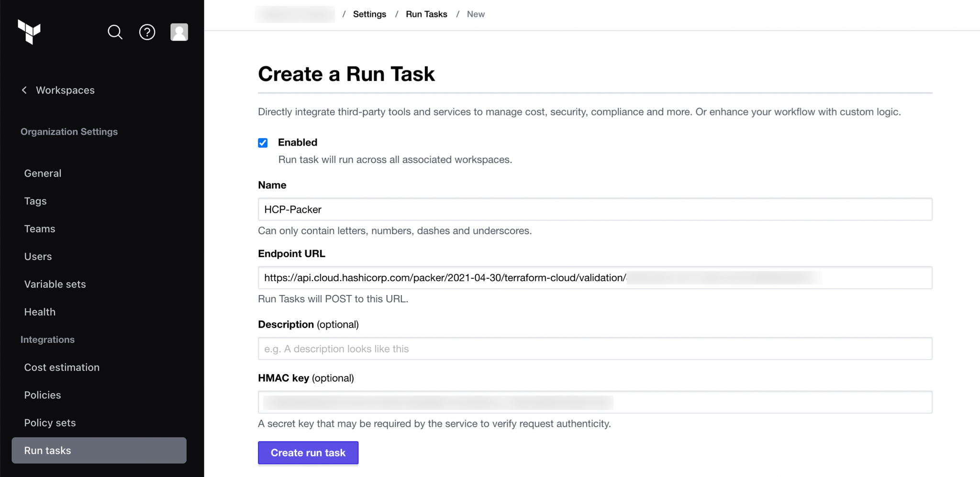This screenshot has width=980, height=477.
Task: Follow the Settings breadcrumb link
Action: click(x=369, y=14)
